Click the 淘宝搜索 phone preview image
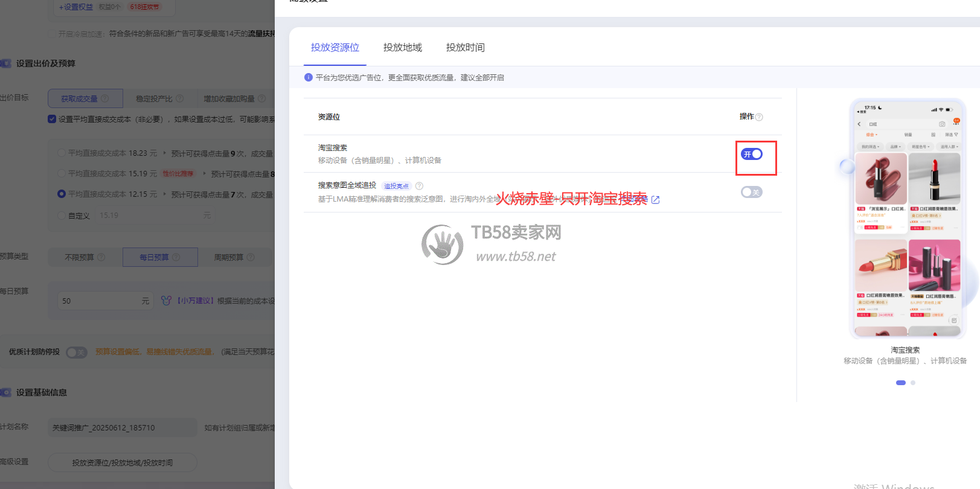Viewport: 980px width, 489px height. pyautogui.click(x=908, y=219)
